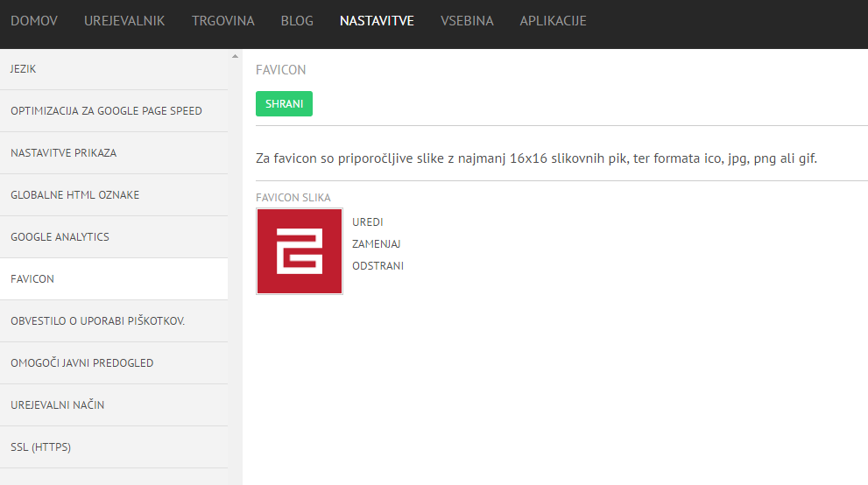The image size is (868, 485).
Task: Go to the APLIKACIJE menu item
Action: tap(553, 21)
